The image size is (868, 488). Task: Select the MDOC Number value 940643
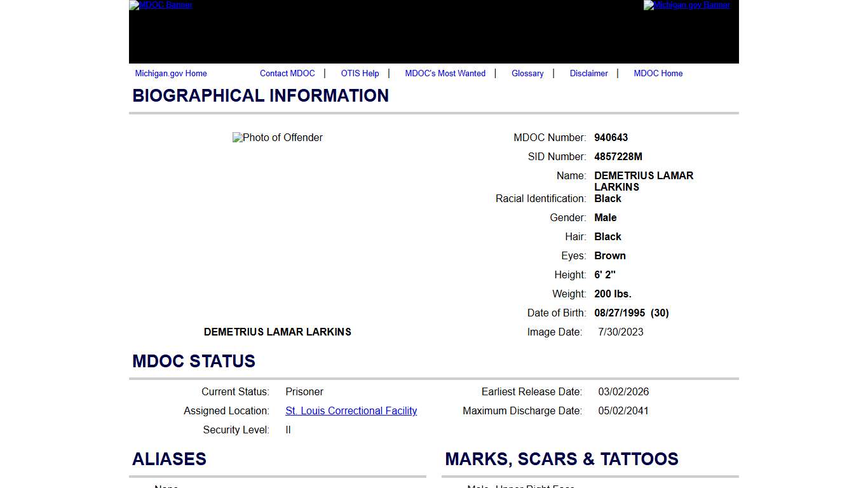pos(611,137)
